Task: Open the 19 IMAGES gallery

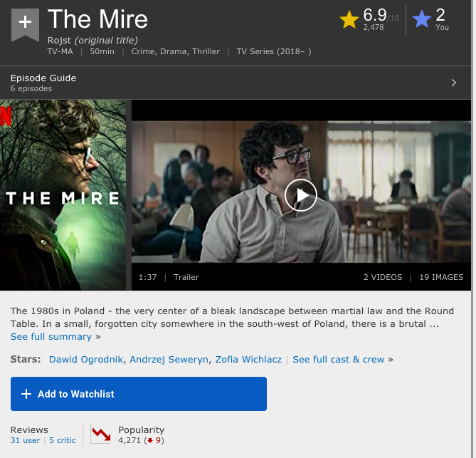Action: [x=441, y=277]
